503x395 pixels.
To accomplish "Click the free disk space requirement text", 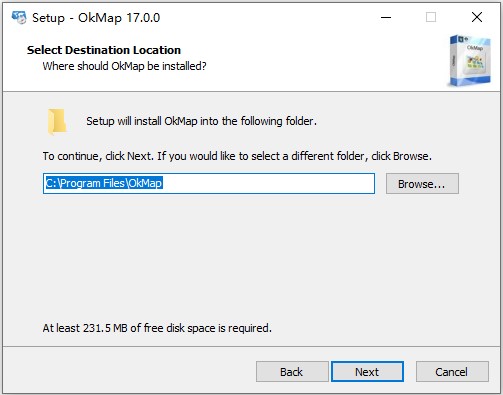I will coord(157,328).
